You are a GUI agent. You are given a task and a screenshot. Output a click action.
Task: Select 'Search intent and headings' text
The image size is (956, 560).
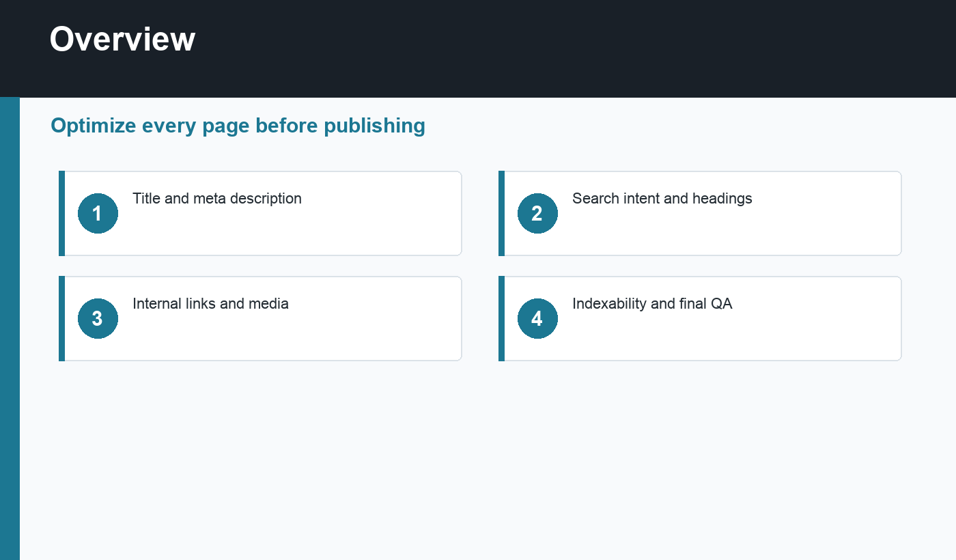pos(662,199)
